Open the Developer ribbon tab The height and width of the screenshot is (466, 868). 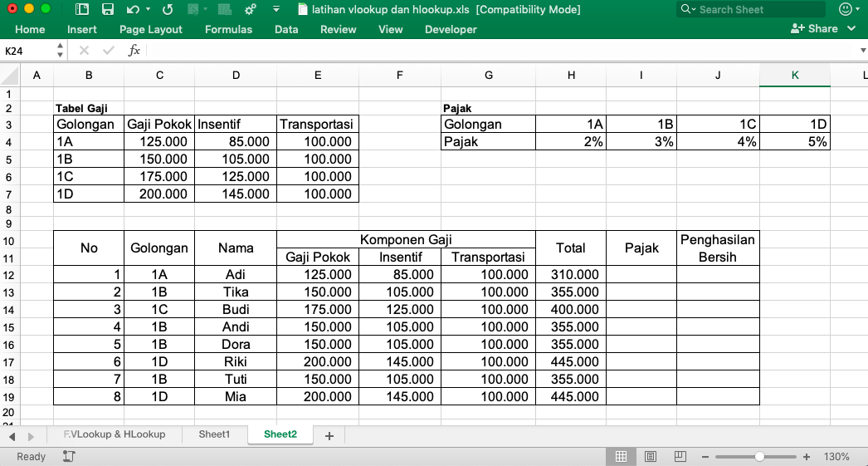451,29
